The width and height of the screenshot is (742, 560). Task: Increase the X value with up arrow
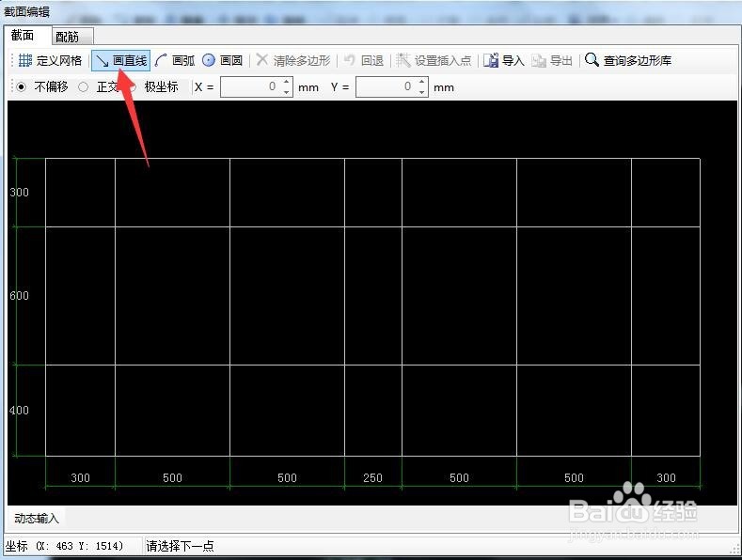(x=286, y=83)
